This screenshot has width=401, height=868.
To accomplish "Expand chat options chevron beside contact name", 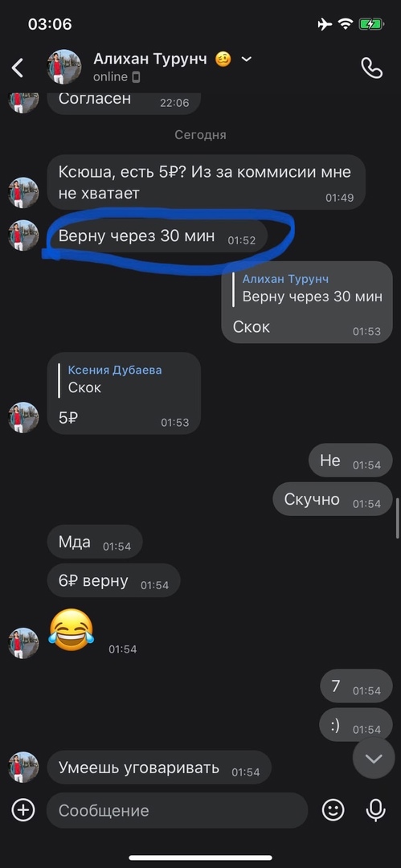I will 247,59.
